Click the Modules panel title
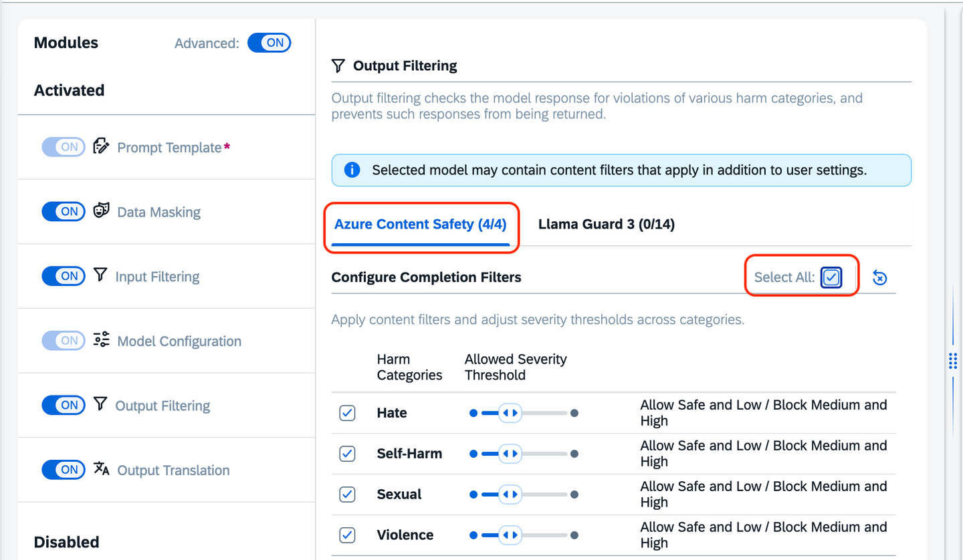The image size is (963, 560). click(66, 43)
